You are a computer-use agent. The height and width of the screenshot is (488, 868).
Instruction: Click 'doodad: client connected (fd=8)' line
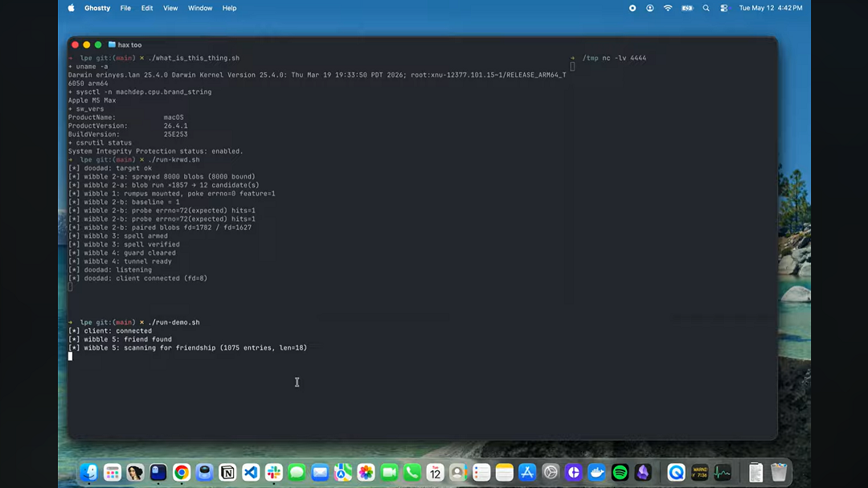click(138, 278)
